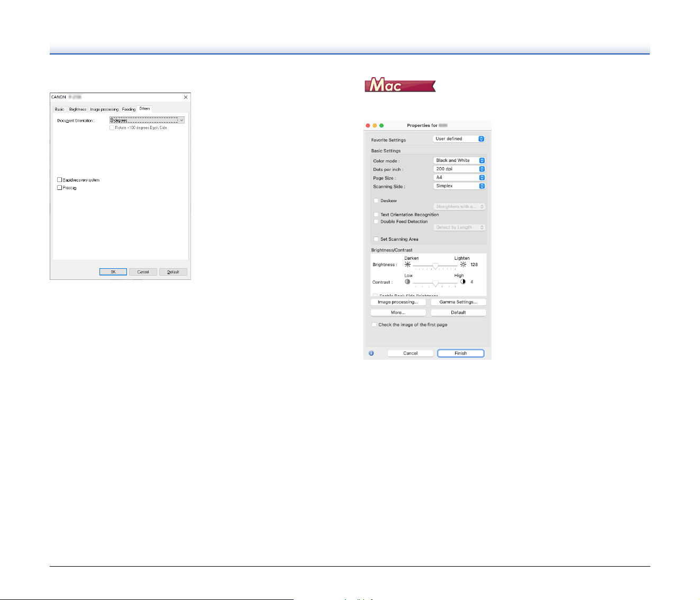Open the Favorite Settings User defined dropdown
Screen dimensions: 700x600
[x=459, y=139]
